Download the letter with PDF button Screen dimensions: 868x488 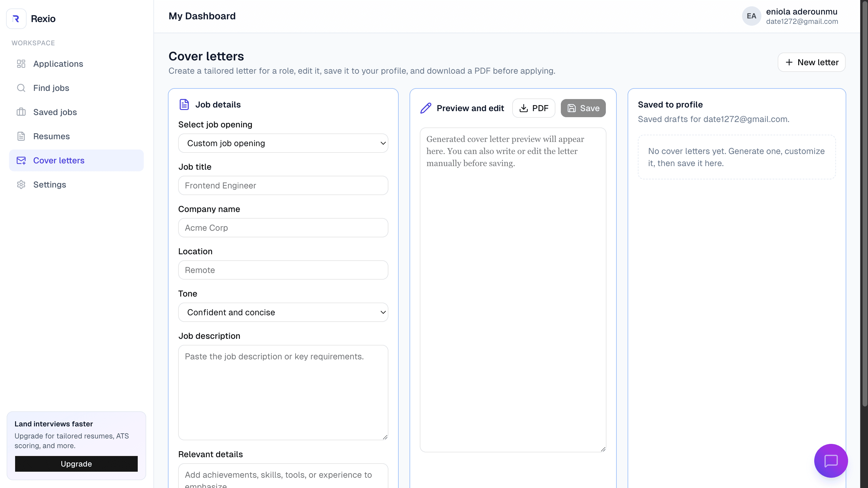click(534, 108)
